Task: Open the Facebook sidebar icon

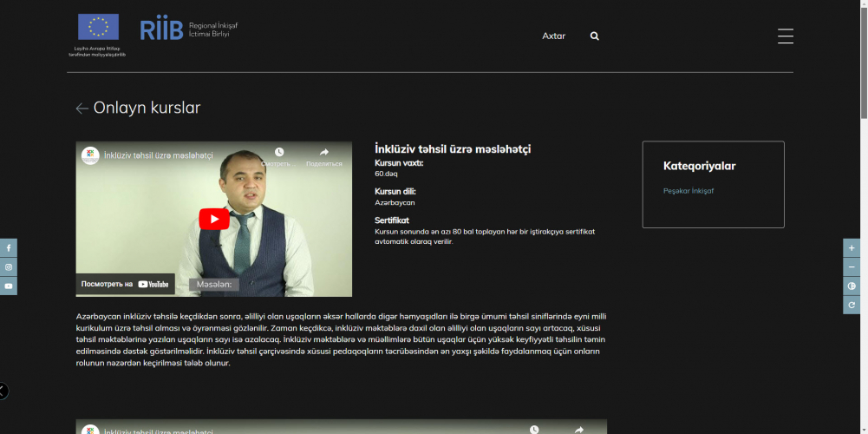Action: pos(9,247)
